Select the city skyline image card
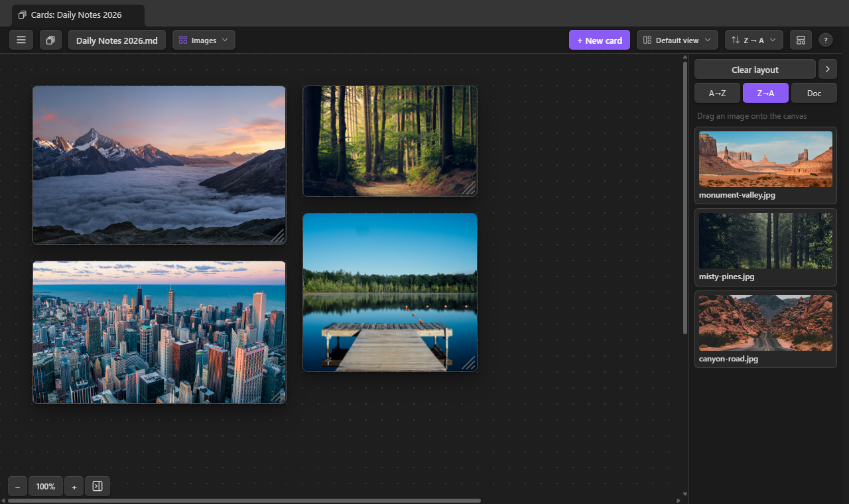Screen dimensions: 849x504 pyautogui.click(x=159, y=332)
